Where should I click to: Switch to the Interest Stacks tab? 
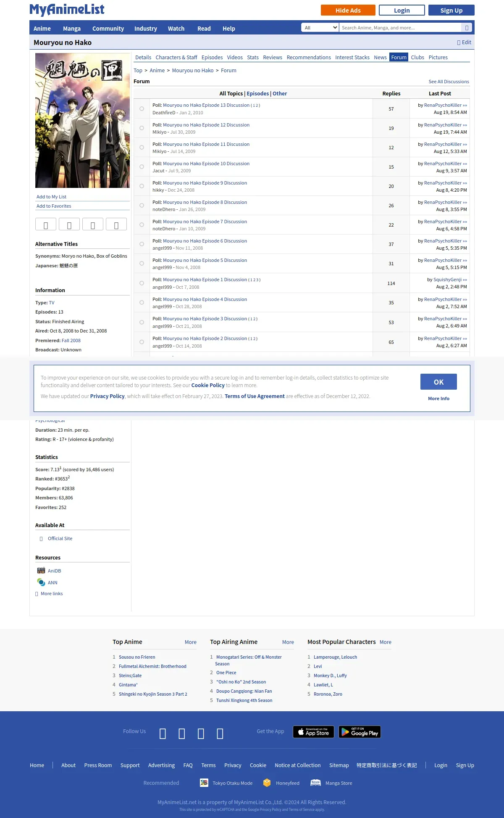point(352,58)
